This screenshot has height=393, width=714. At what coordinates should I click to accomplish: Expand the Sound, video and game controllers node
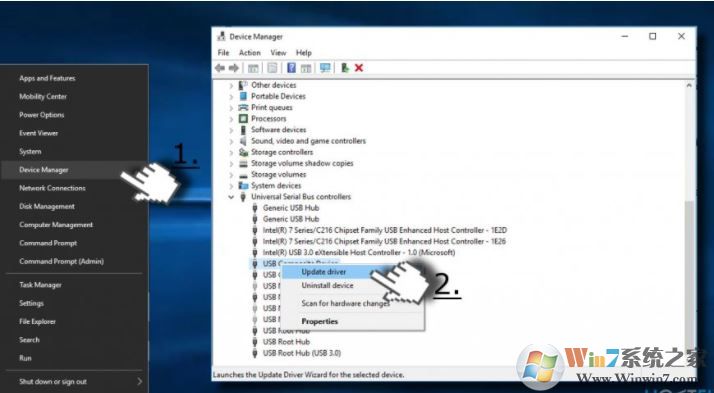(x=231, y=141)
